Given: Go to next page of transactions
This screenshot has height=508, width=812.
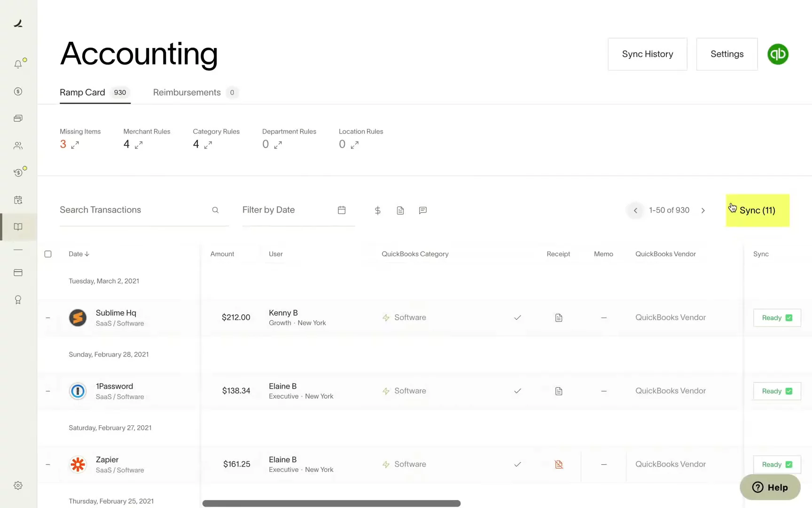Looking at the screenshot, I should [x=703, y=210].
